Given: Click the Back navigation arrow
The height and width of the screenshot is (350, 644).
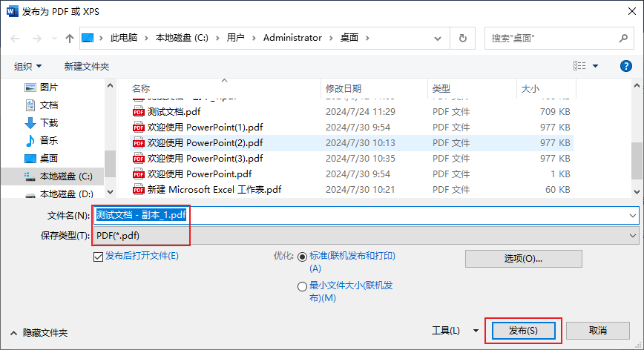Looking at the screenshot, I should [15, 38].
